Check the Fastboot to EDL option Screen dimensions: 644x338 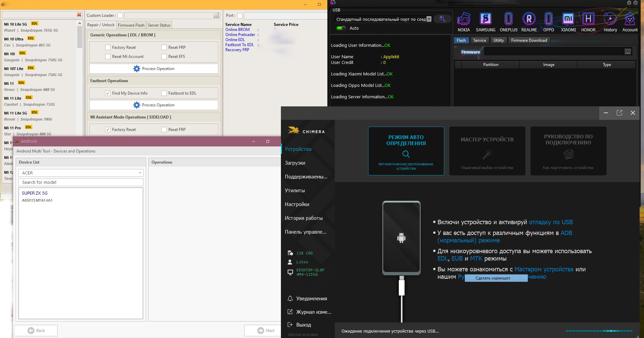164,93
